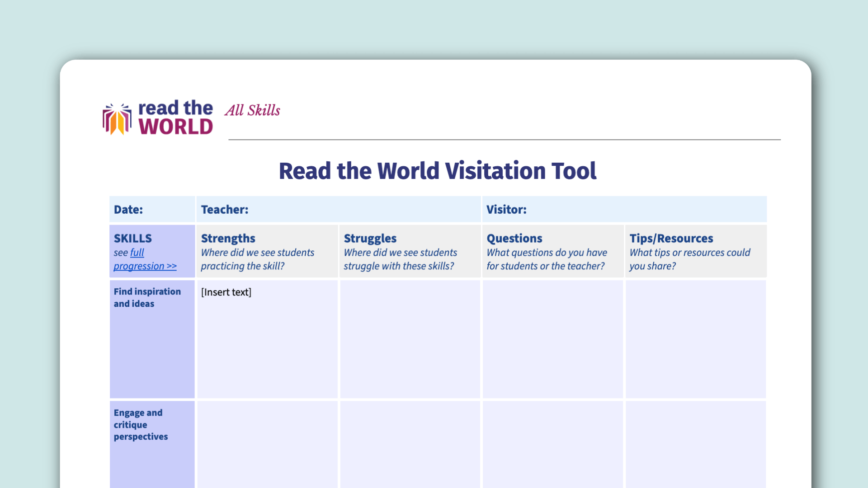Viewport: 868px width, 488px height.
Task: Click the Date field in header row
Action: (x=152, y=210)
